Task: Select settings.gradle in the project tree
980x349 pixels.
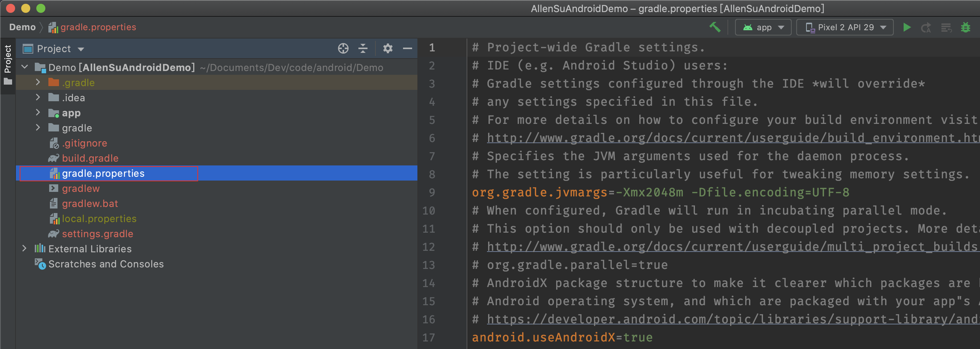Action: click(x=217, y=234)
